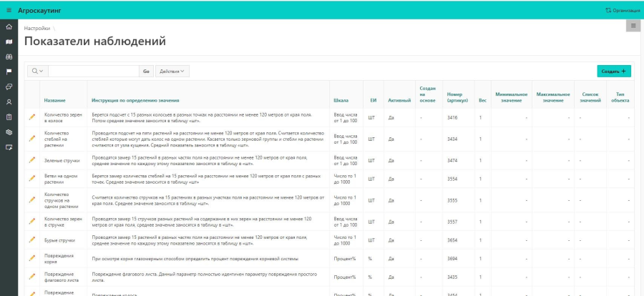
Task: Select the flag icon in sidebar
Action: click(9, 71)
